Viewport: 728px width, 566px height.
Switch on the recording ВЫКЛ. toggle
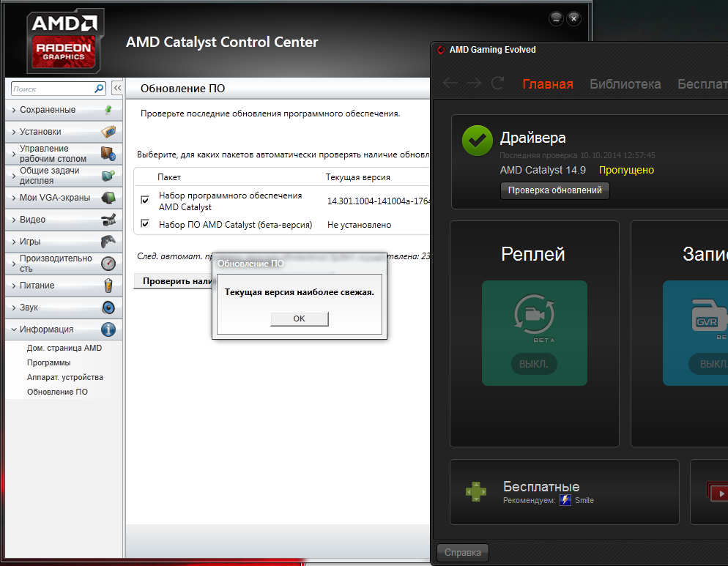[x=708, y=364]
